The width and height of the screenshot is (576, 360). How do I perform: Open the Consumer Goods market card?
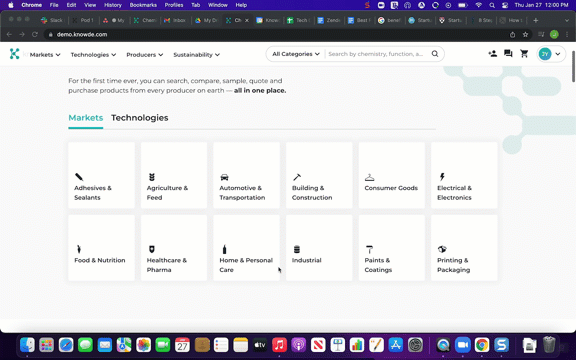click(392, 175)
